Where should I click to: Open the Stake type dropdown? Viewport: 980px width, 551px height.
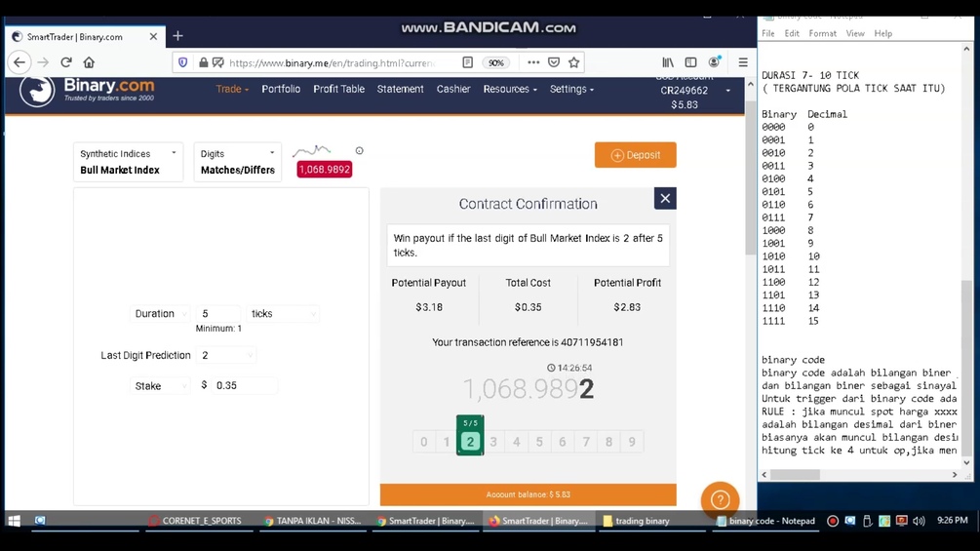pos(160,386)
